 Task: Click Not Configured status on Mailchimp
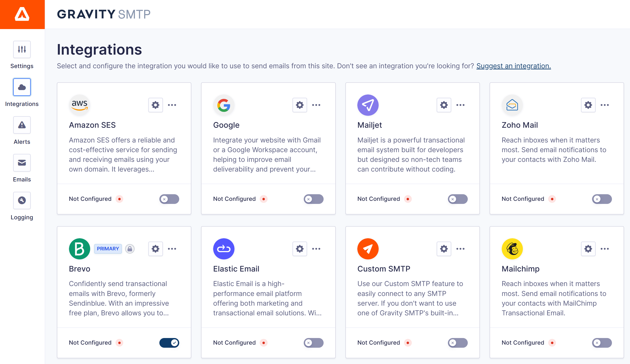coord(523,343)
